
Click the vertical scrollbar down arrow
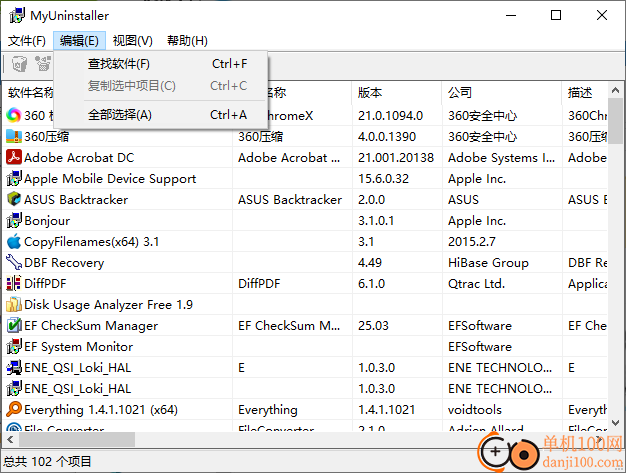click(x=615, y=423)
